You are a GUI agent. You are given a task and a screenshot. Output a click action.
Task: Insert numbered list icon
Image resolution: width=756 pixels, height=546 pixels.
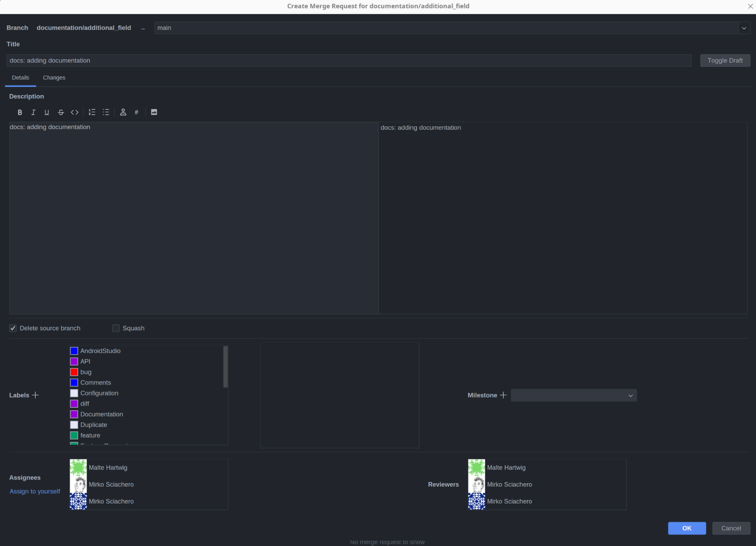pos(92,112)
